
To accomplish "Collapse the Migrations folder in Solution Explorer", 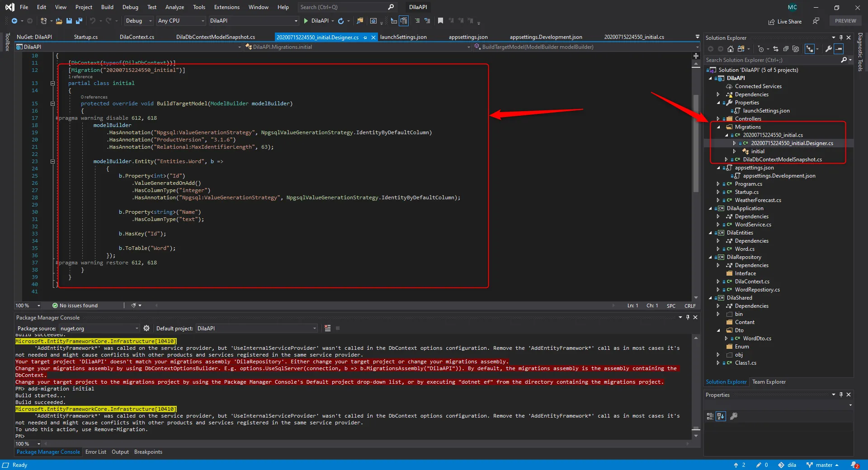I will tap(718, 127).
